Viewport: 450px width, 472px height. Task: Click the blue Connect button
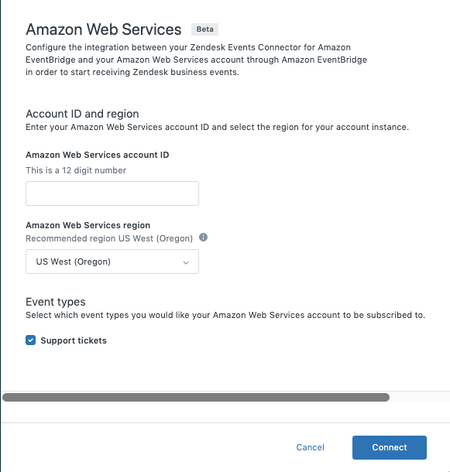click(389, 447)
